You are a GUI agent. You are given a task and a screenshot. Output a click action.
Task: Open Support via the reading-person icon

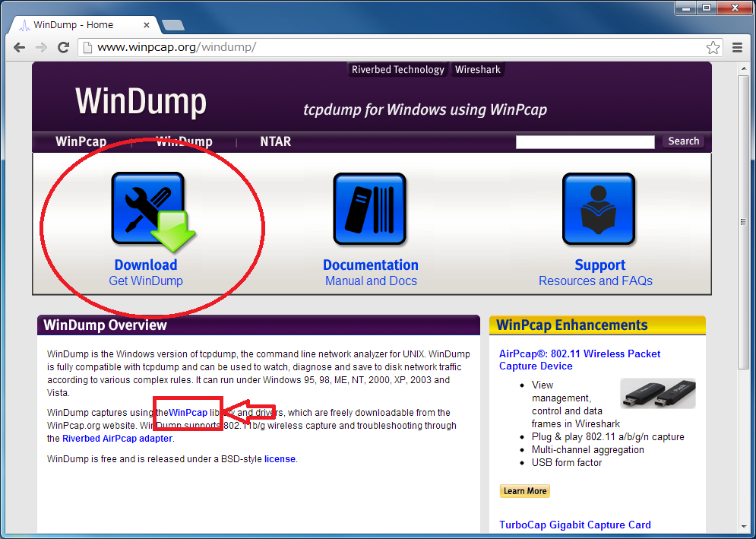(599, 208)
